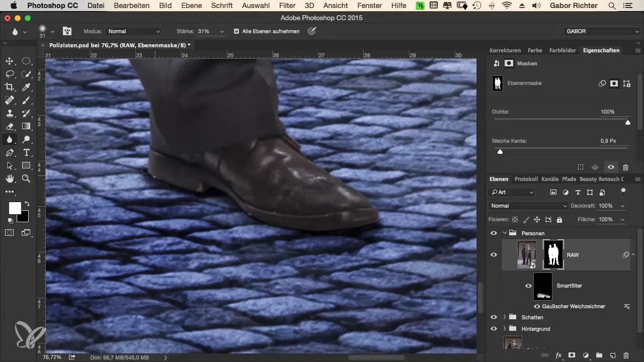Toggle pressure for strength icon
This screenshot has height=362, width=644.
[x=312, y=31]
